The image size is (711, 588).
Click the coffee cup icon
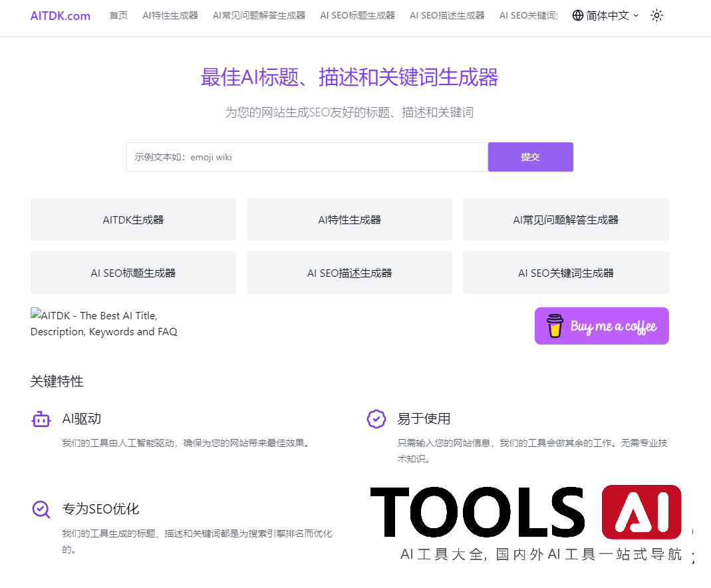[x=555, y=326]
